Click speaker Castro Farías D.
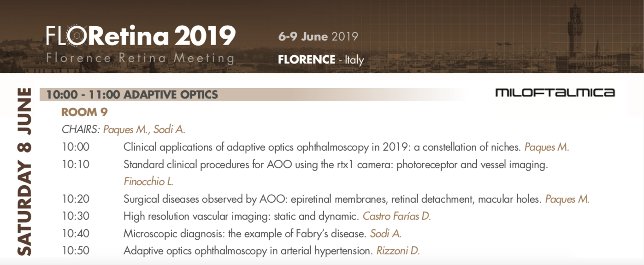644x265 pixels. point(397,216)
